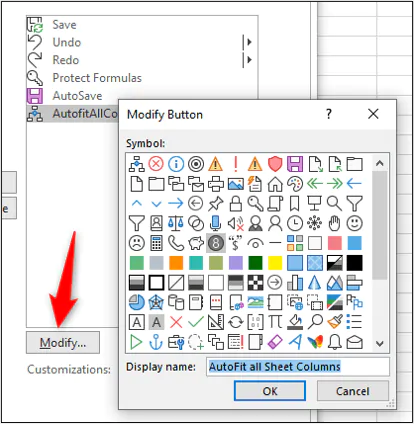Choose the padlock symbol
The image size is (414, 424).
236,203
